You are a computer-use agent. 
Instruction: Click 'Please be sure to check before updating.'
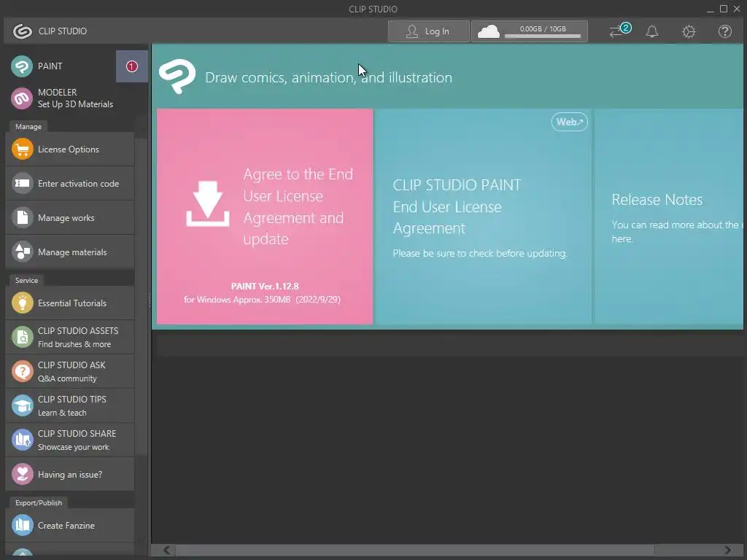(480, 253)
